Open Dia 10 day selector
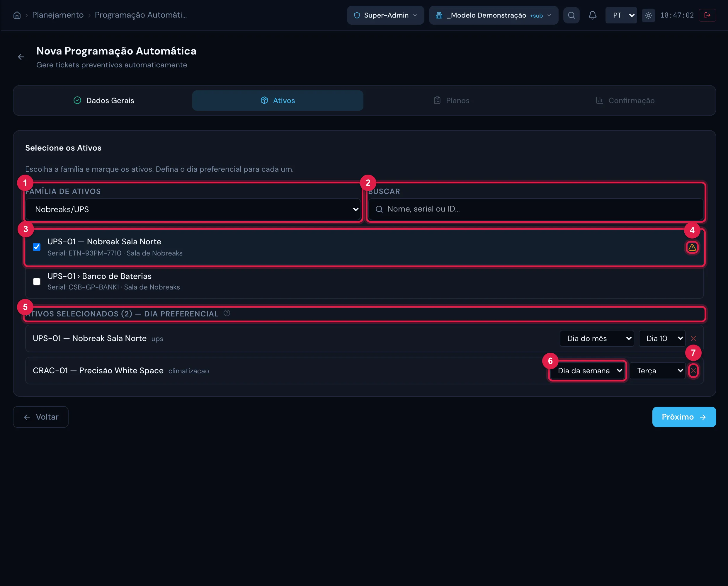728x586 pixels. tap(662, 339)
